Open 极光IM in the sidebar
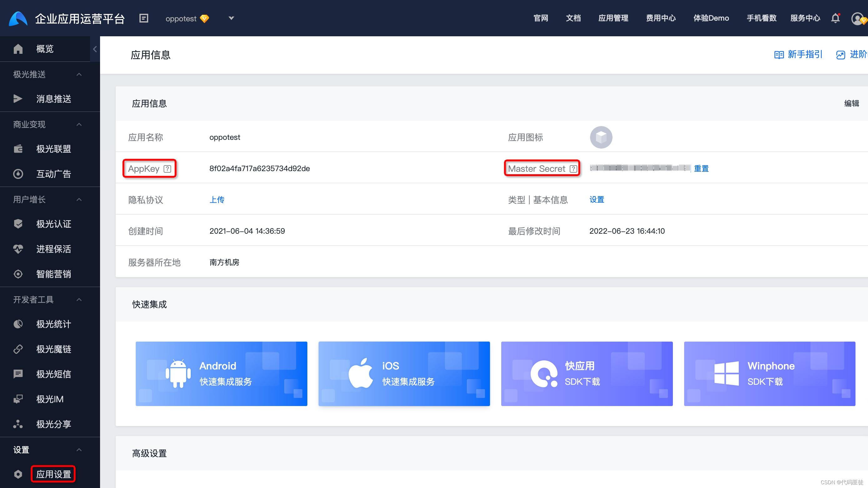Screen dimensions: 868x488 point(50,399)
